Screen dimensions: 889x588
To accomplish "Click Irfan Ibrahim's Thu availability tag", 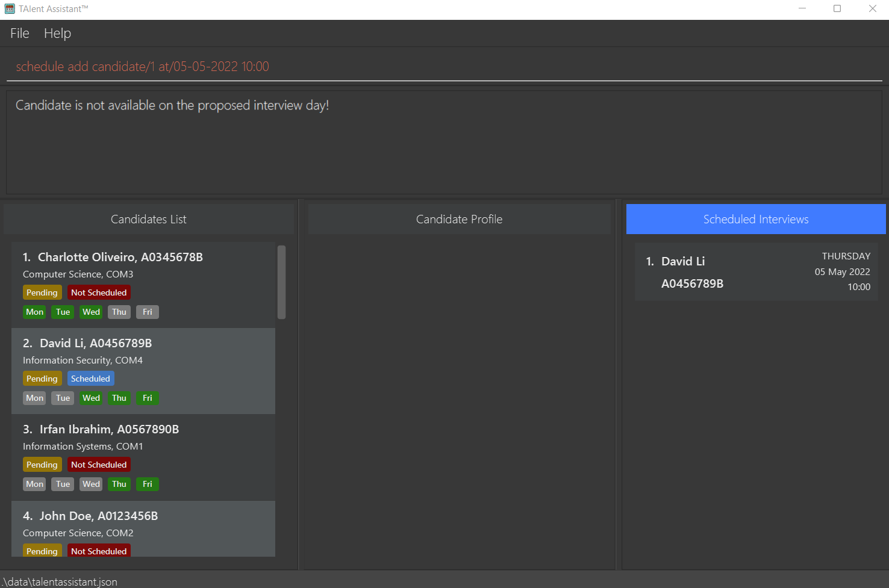I will click(x=119, y=484).
